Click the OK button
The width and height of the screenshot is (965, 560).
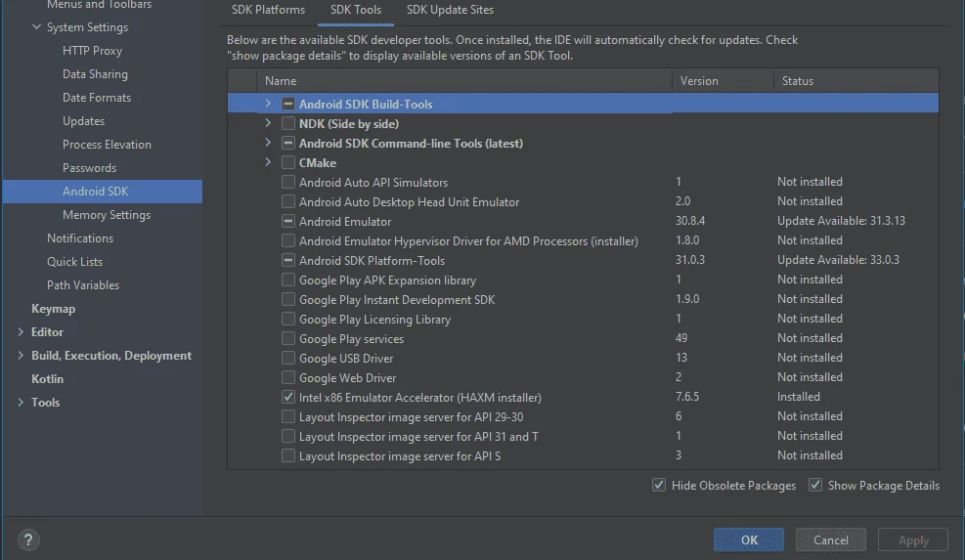pos(748,539)
